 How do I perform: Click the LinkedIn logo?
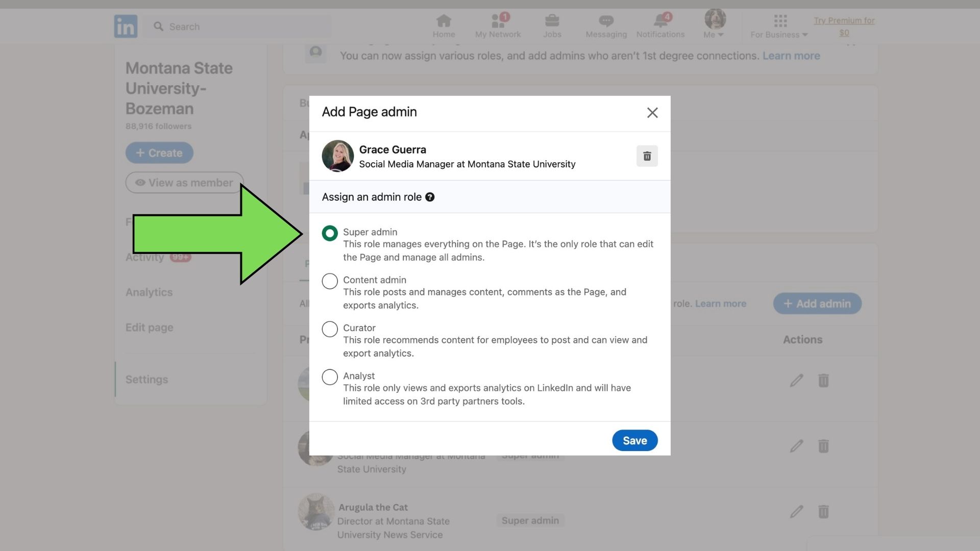point(126,26)
